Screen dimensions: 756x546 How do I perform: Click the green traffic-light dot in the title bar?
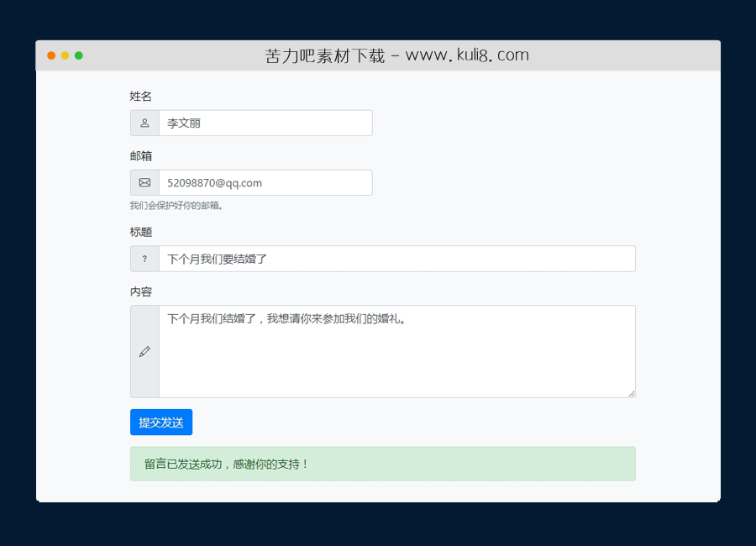pos(78,55)
